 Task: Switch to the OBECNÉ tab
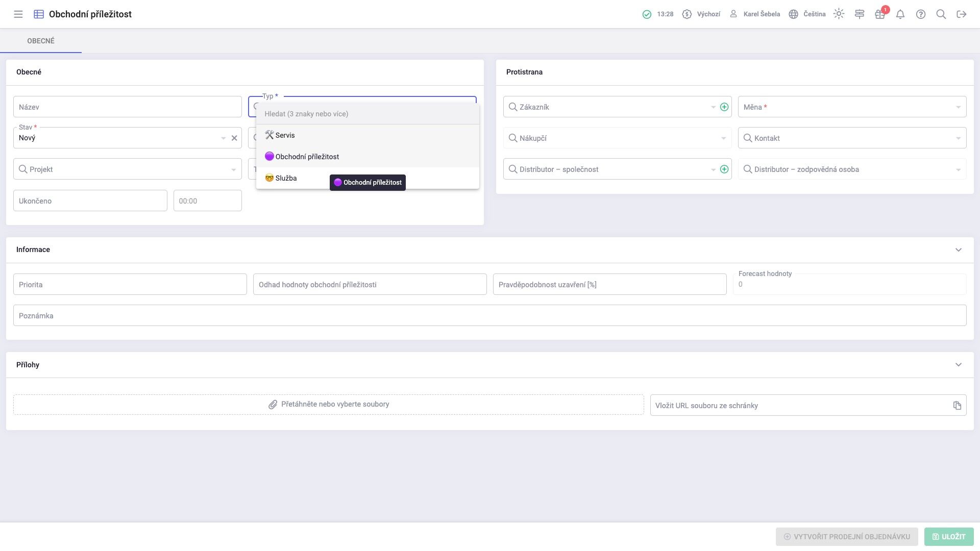pyautogui.click(x=41, y=41)
